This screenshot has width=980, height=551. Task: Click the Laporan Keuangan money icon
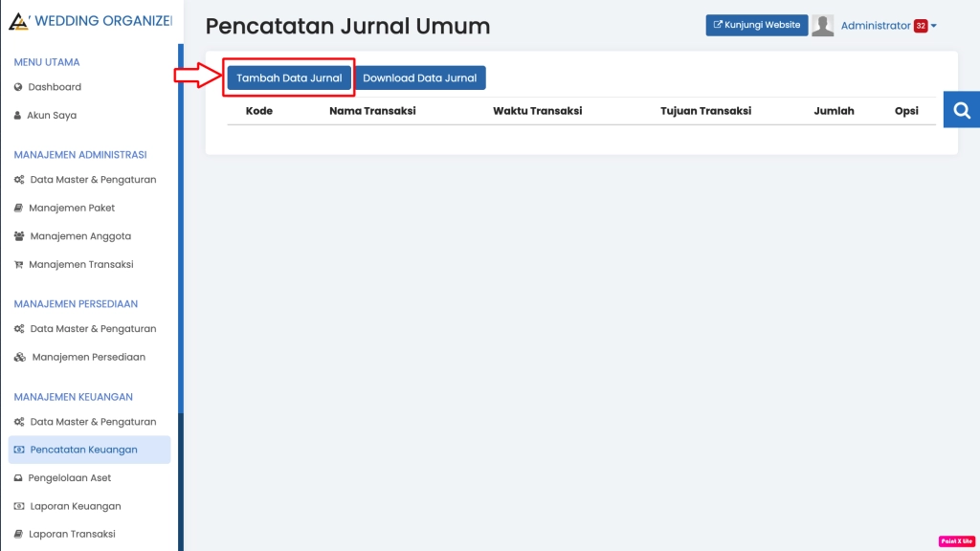click(x=19, y=506)
